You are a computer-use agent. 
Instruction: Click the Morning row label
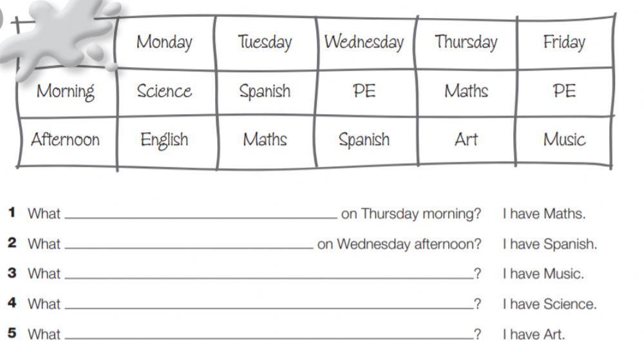coord(66,92)
